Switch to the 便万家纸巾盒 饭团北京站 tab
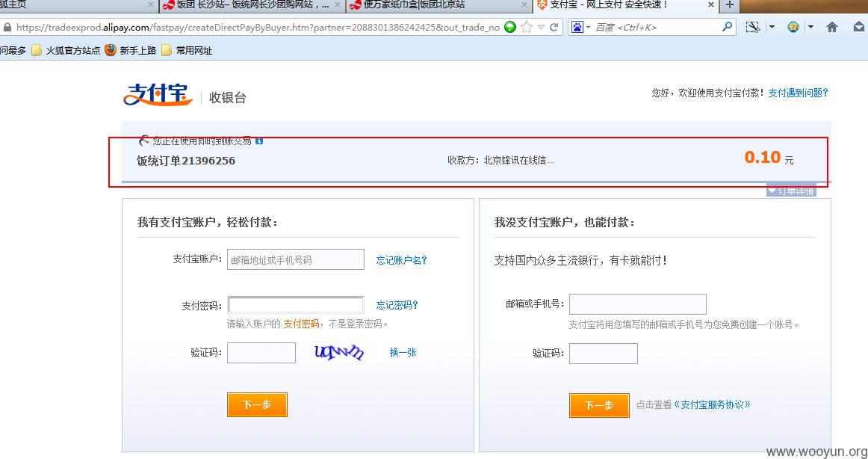Image resolution: width=868 pixels, height=459 pixels. pos(438,5)
